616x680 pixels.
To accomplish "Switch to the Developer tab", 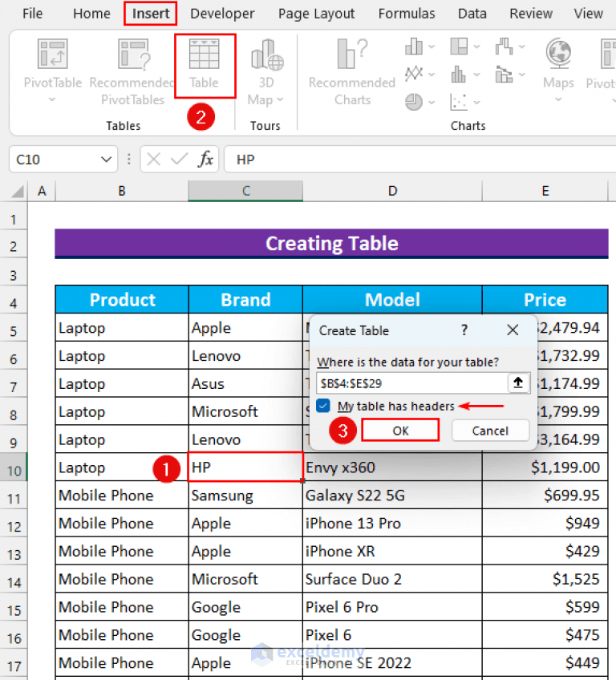I will pyautogui.click(x=222, y=14).
